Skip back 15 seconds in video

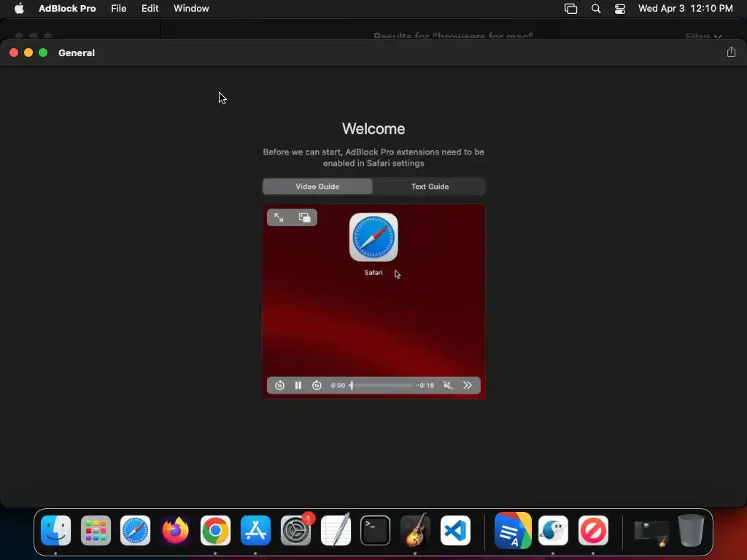click(279, 385)
